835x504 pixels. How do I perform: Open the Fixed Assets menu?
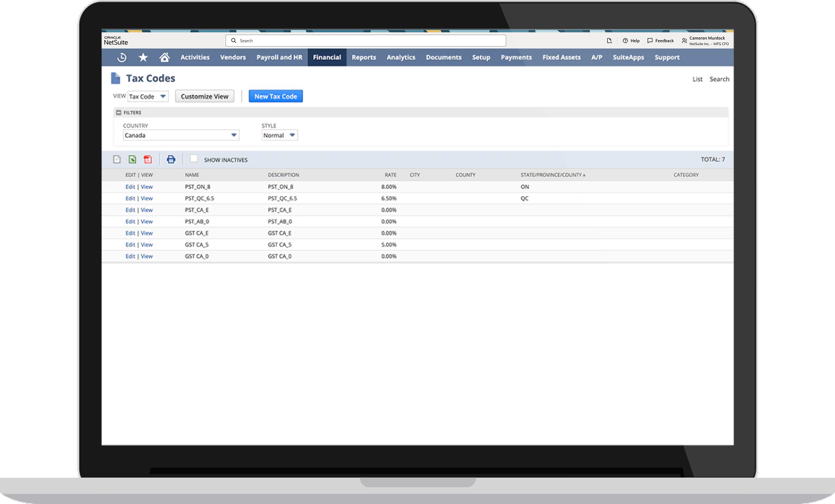(561, 57)
